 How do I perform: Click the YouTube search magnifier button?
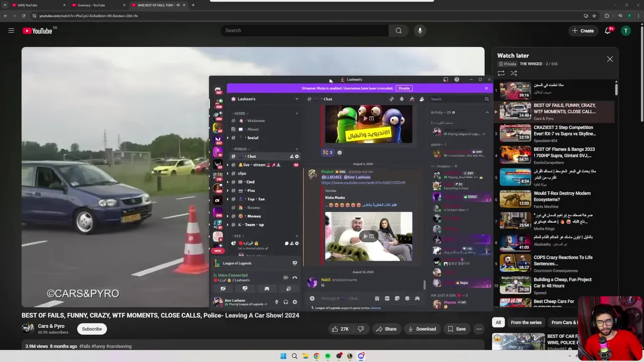pyautogui.click(x=398, y=31)
